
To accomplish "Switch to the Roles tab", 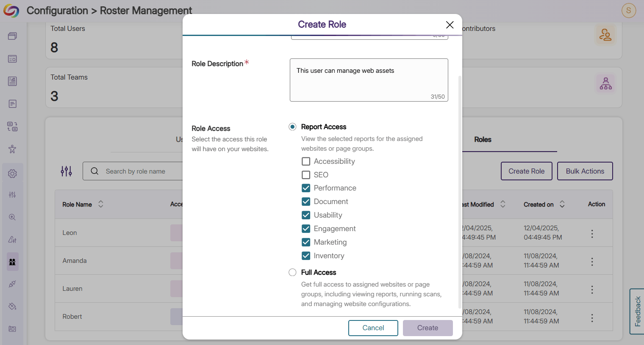I will 482,140.
